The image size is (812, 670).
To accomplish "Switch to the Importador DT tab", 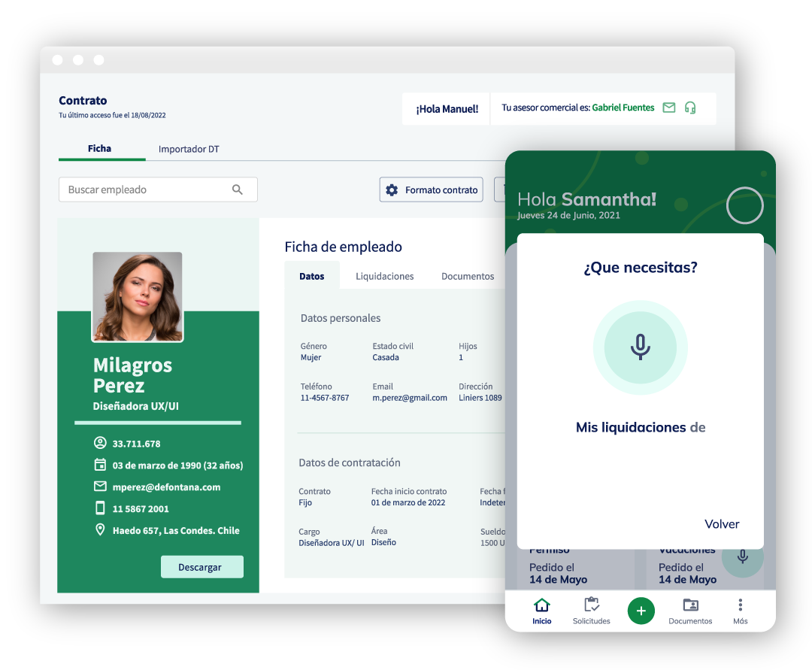I will point(188,149).
